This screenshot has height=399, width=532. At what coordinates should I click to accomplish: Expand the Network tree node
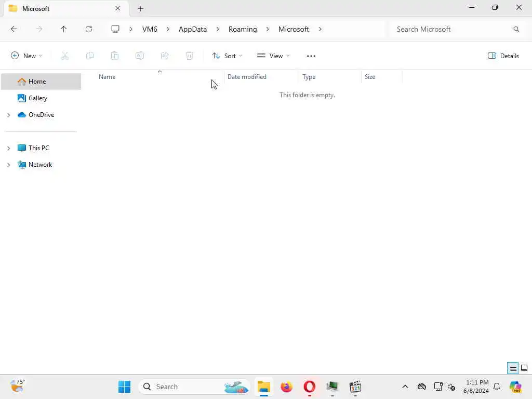(8, 165)
